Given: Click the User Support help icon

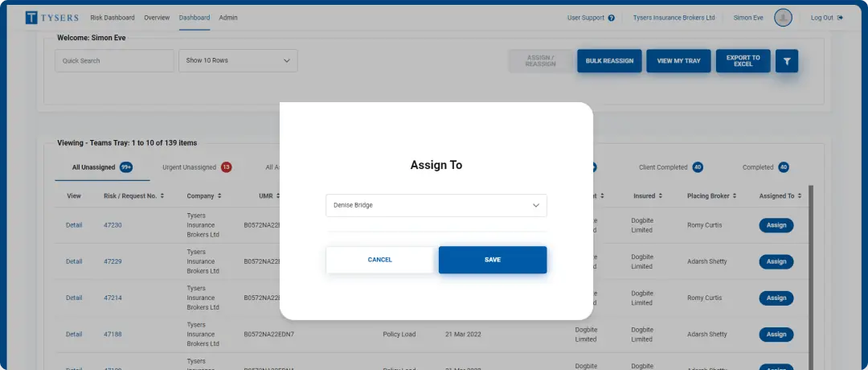Looking at the screenshot, I should point(611,18).
